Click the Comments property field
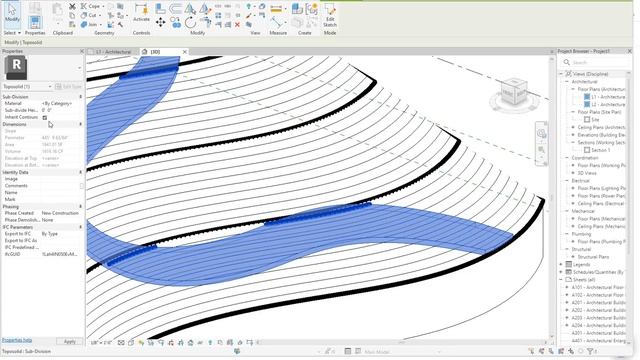 60,186
